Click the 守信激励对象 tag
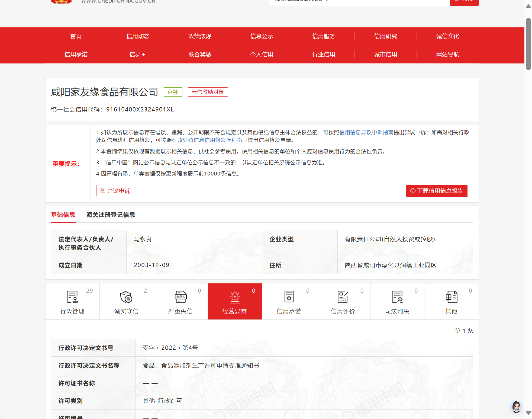This screenshot has width=532, height=419. [208, 92]
